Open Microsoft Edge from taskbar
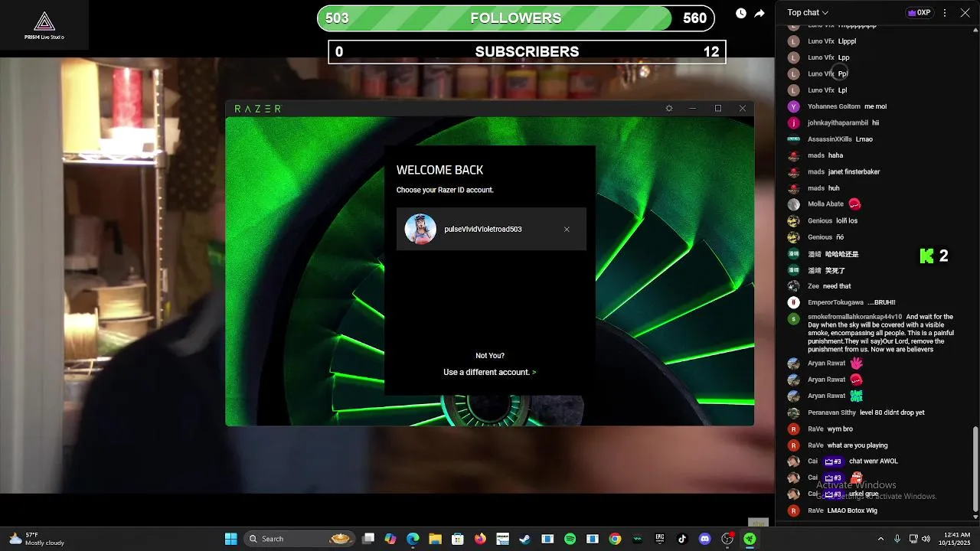The height and width of the screenshot is (551, 980). click(x=413, y=539)
